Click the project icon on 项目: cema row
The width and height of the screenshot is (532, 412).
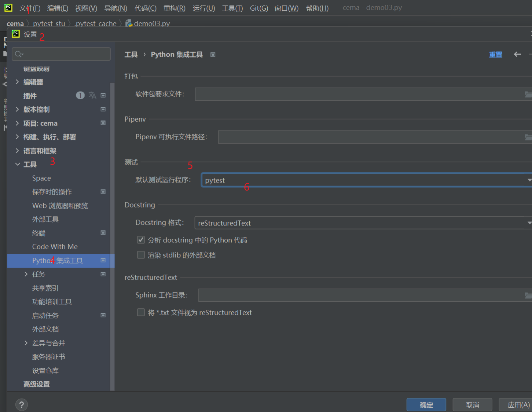click(103, 123)
